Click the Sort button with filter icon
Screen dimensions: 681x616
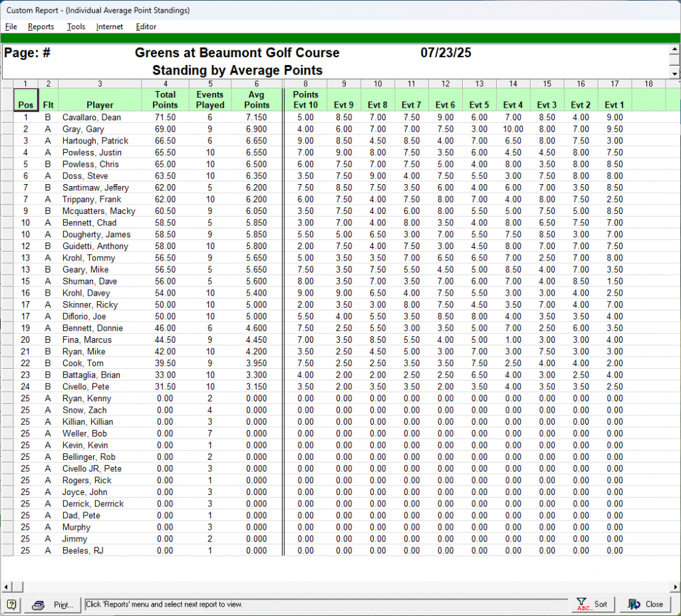point(593,605)
